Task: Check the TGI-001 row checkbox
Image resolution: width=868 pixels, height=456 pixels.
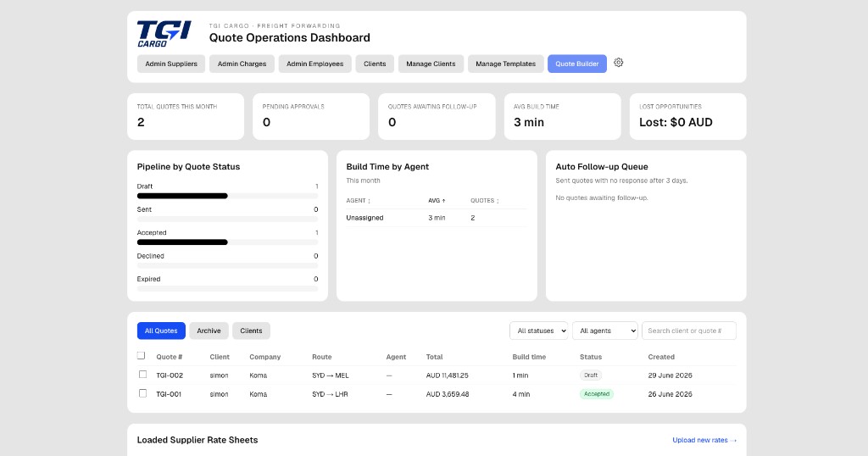Action: point(142,393)
